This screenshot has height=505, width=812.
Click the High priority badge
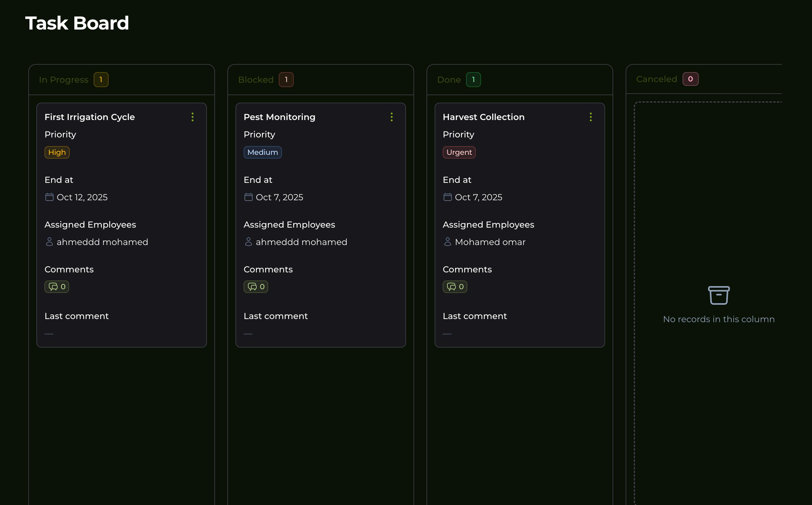(x=57, y=152)
